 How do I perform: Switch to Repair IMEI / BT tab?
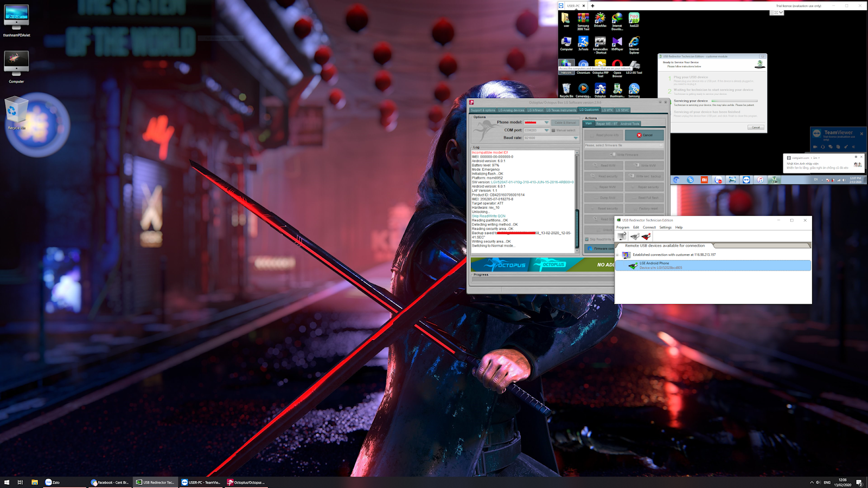(607, 124)
